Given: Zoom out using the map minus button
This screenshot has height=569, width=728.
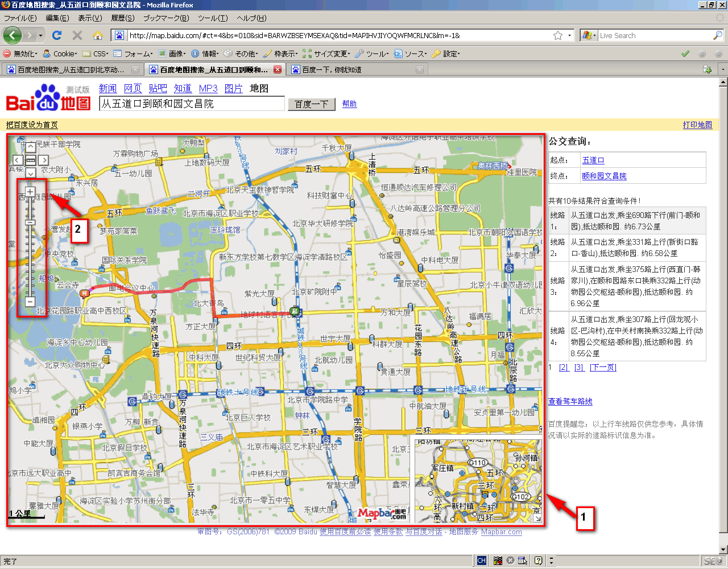Looking at the screenshot, I should pos(30,302).
